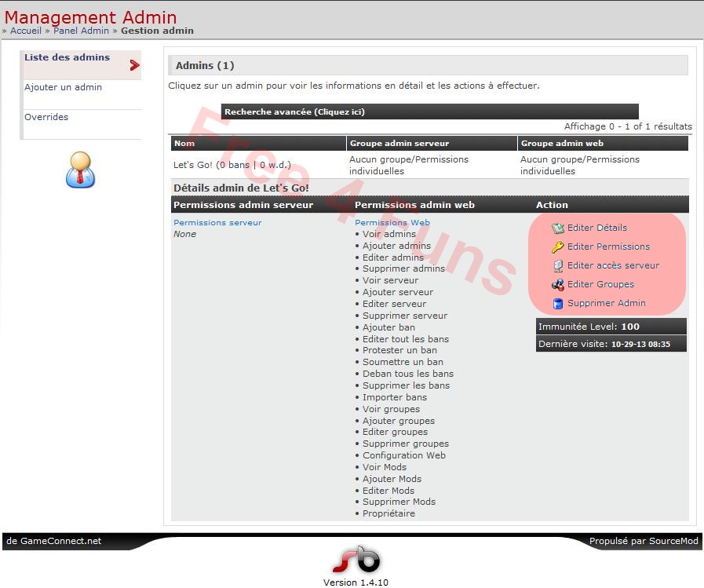Open Editer Détails using its notepad icon
The width and height of the screenshot is (704, 588).
(x=559, y=228)
